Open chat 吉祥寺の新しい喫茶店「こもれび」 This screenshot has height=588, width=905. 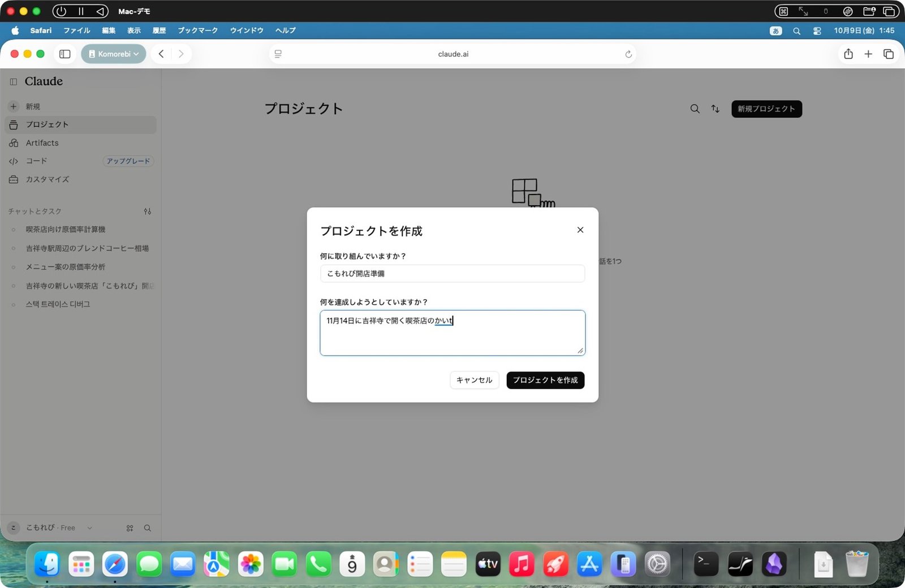[80, 286]
